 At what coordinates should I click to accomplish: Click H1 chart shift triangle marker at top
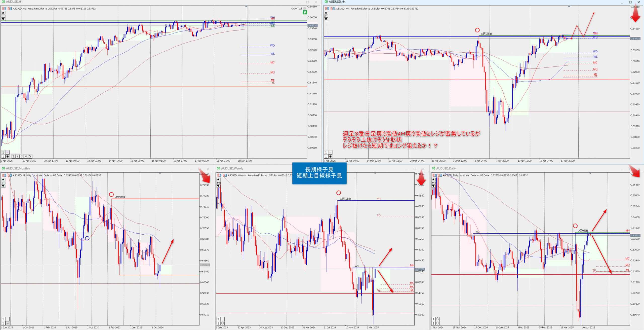click(246, 6)
